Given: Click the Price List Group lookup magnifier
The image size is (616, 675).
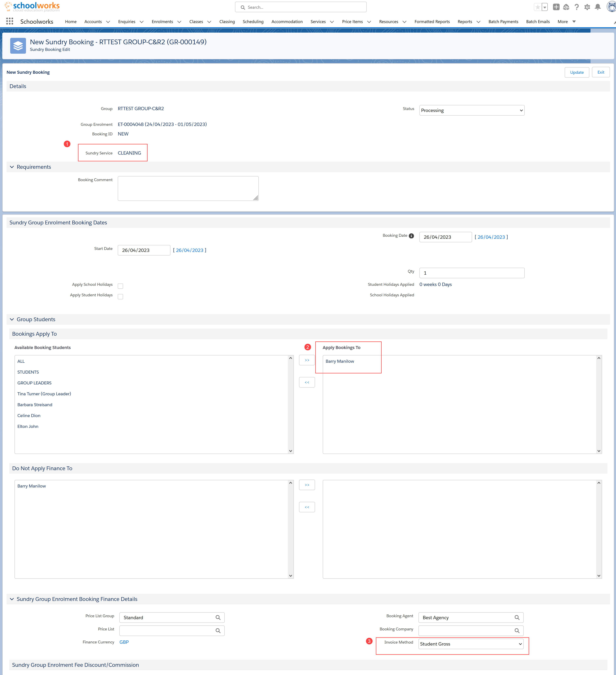Looking at the screenshot, I should pos(218,617).
